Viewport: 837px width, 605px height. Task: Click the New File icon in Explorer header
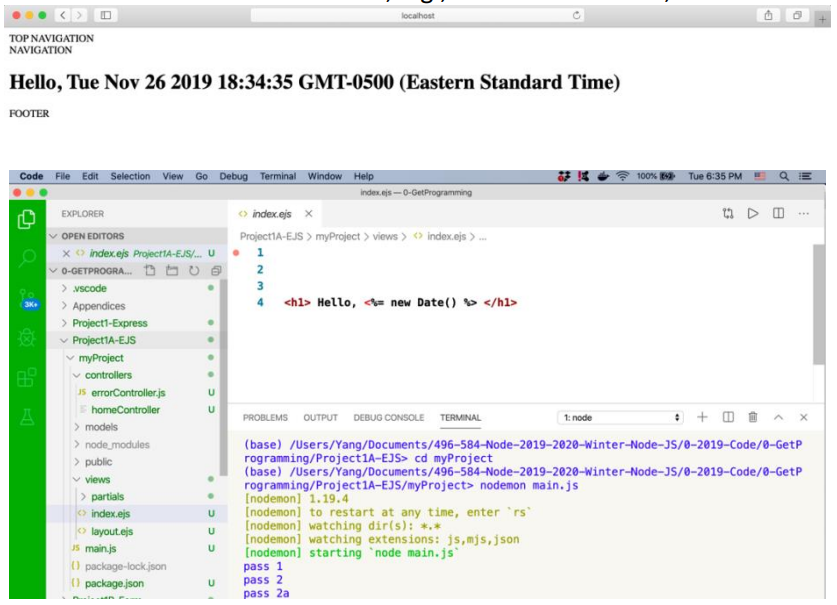(x=149, y=271)
